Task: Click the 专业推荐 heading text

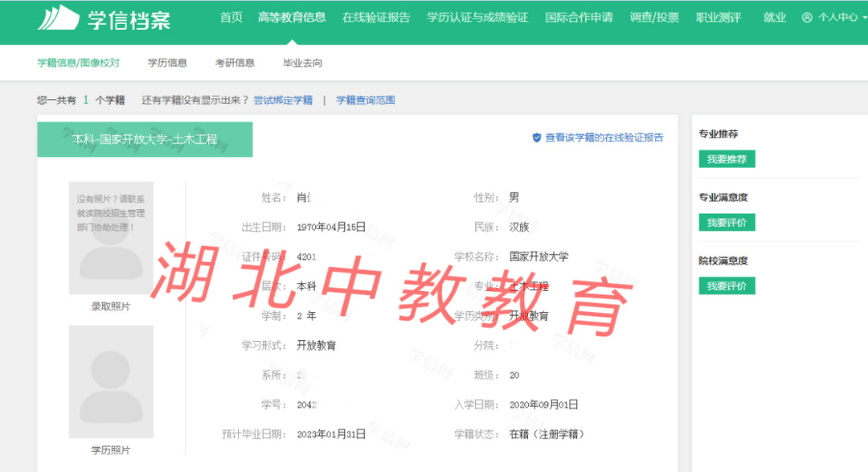Action: (x=718, y=134)
